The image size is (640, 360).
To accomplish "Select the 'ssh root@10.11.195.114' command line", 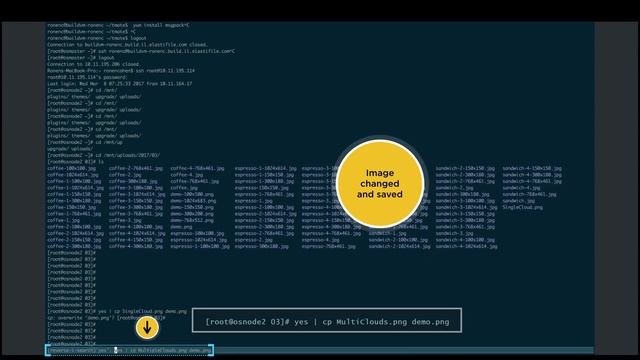I will [121, 71].
